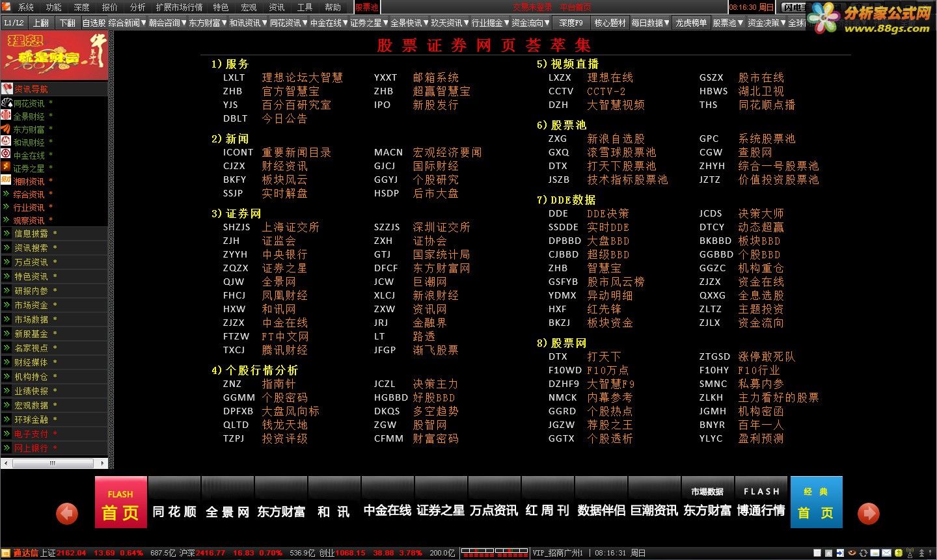Click the 湘财资讯 logo icon in sidebar

point(7,181)
